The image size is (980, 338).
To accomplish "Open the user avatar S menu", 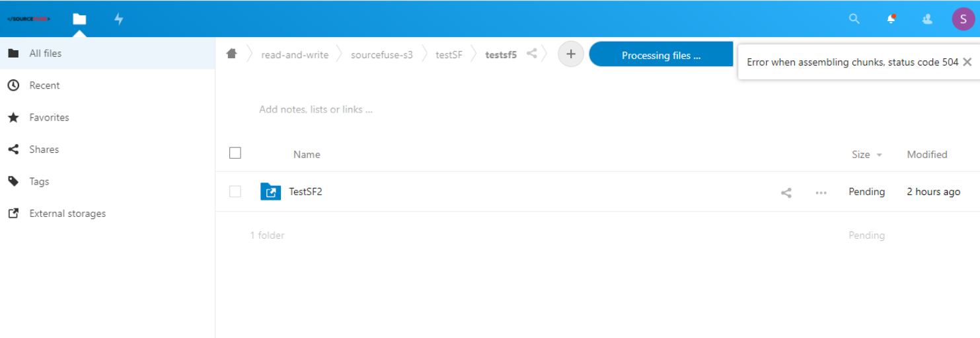I will pyautogui.click(x=963, y=19).
